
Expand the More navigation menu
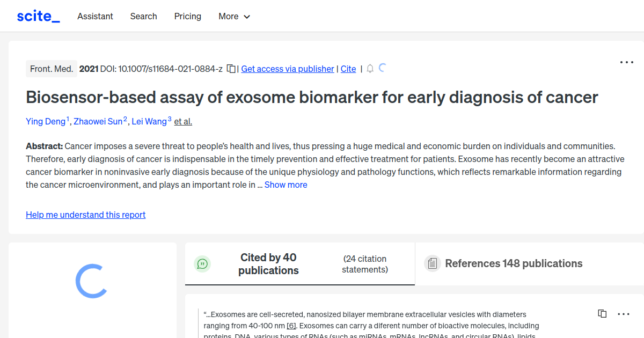coord(234,16)
